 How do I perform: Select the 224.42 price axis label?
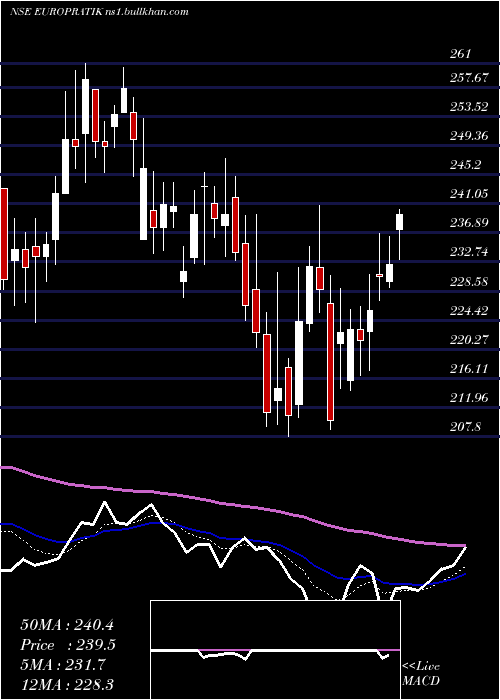(x=469, y=310)
